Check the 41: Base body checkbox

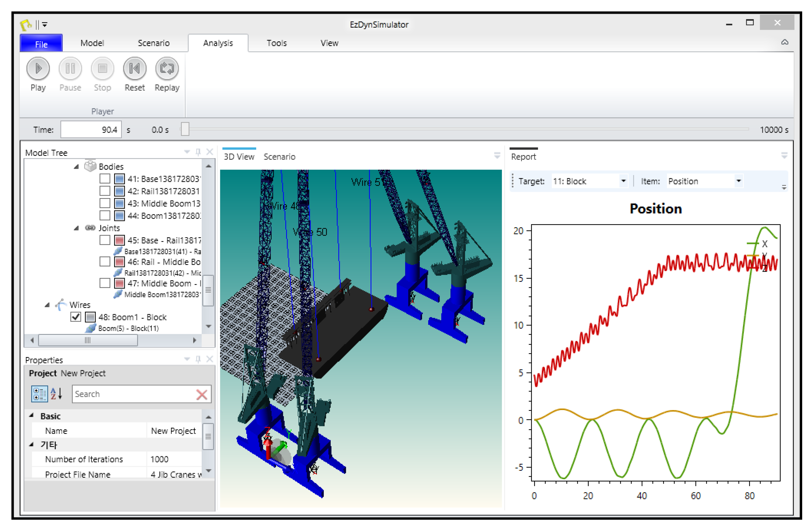coord(105,179)
